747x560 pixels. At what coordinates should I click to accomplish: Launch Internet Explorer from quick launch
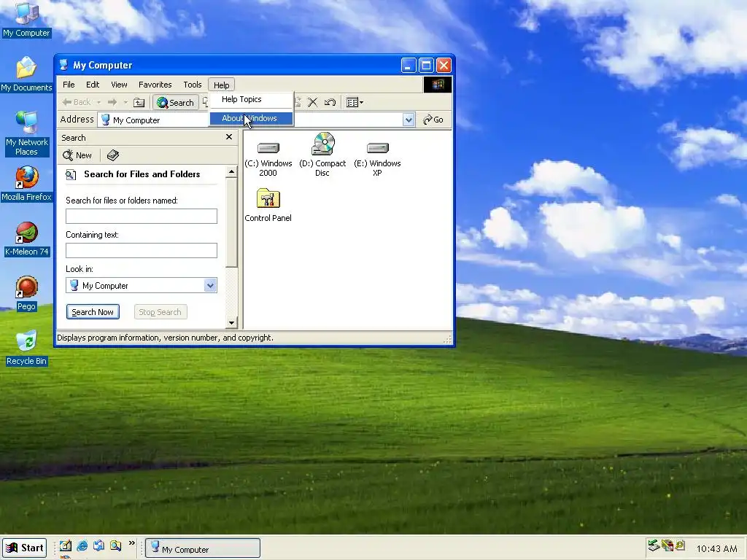82,545
